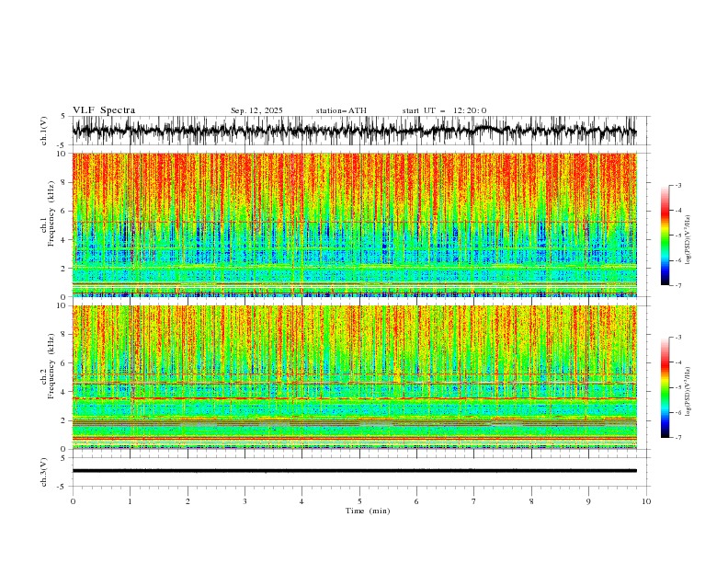The height and width of the screenshot is (563, 728).
Task: Click the ch.2 spectrogram color scale bar
Action: [x=665, y=387]
